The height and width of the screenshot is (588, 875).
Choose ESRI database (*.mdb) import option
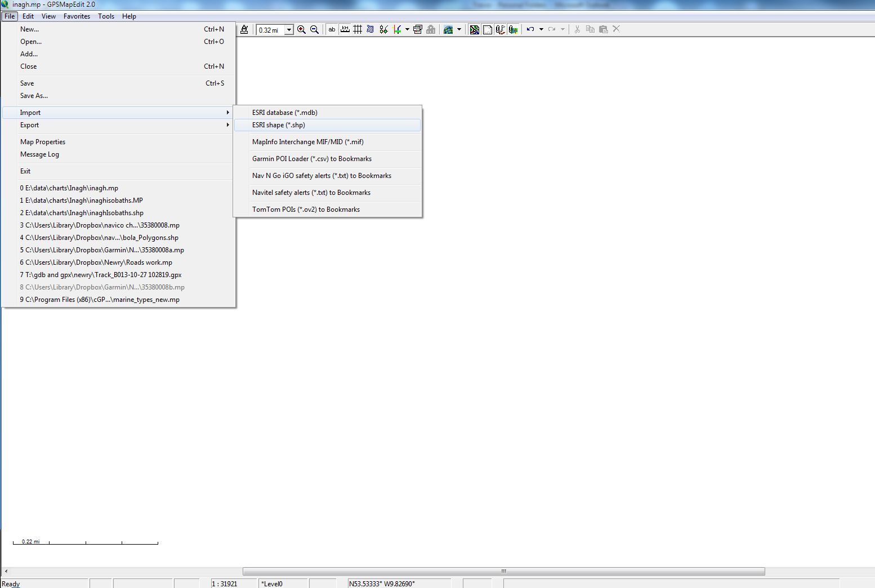coord(328,113)
